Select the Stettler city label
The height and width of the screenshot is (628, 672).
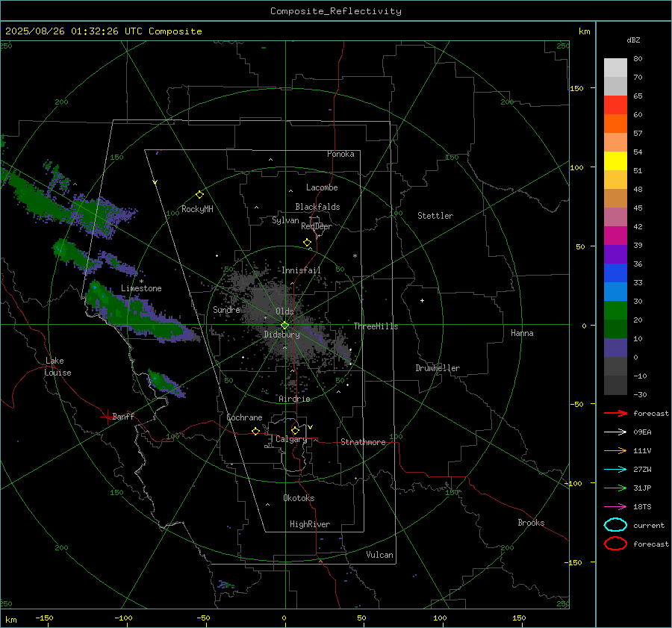coord(435,216)
